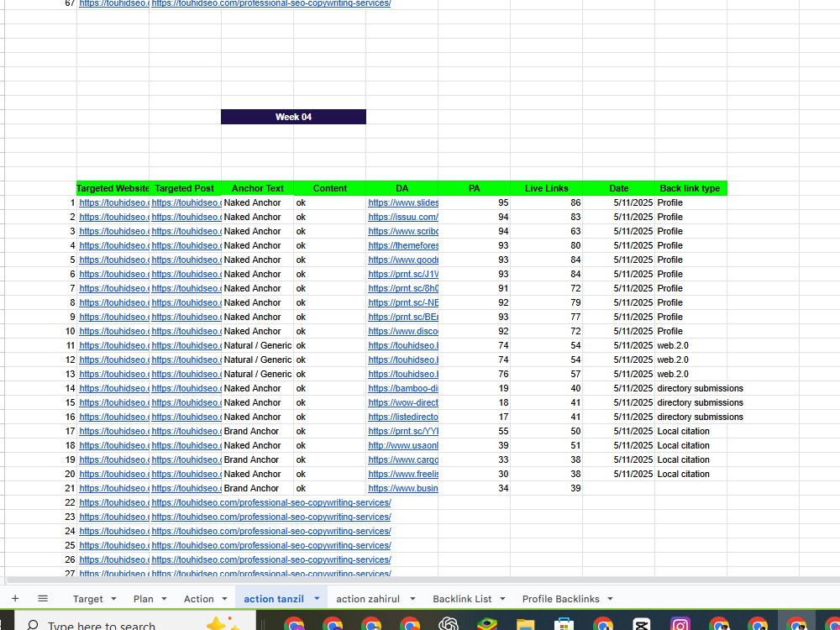840x630 pixels.
Task: Select directory submissions cell in row 16
Action: tap(690, 417)
